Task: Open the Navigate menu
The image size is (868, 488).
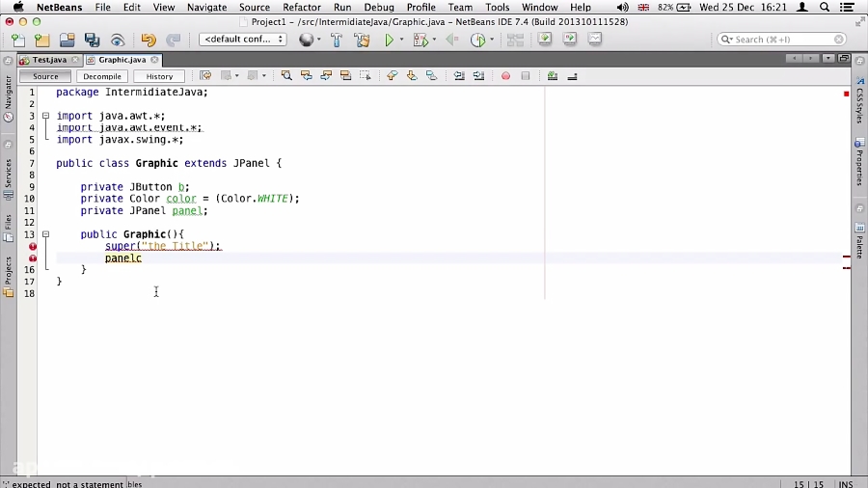Action: point(206,7)
